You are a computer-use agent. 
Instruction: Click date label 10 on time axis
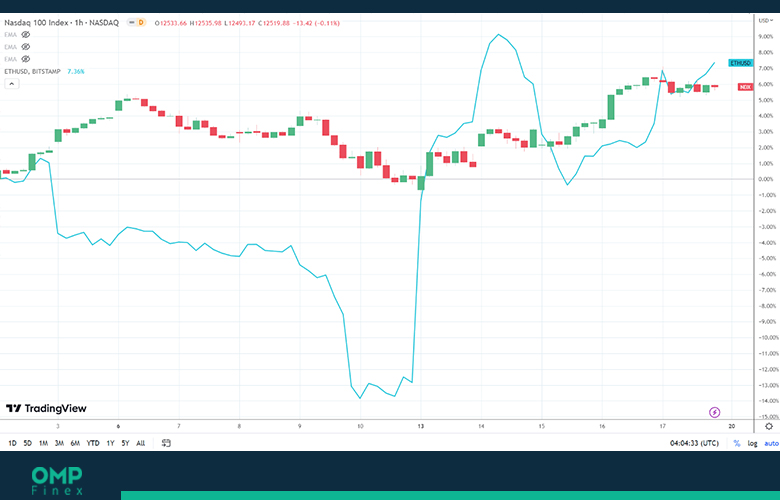360,426
